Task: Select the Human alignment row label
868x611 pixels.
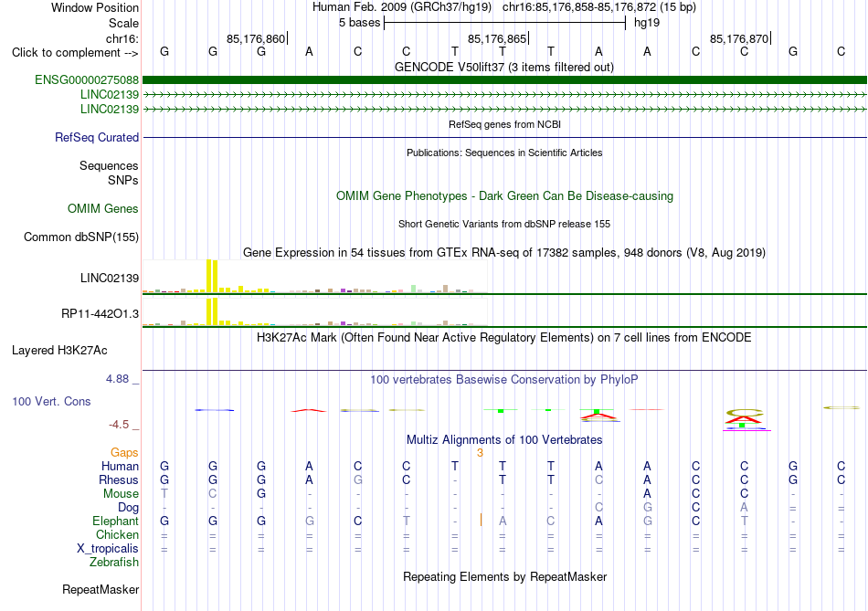Action: tap(120, 467)
